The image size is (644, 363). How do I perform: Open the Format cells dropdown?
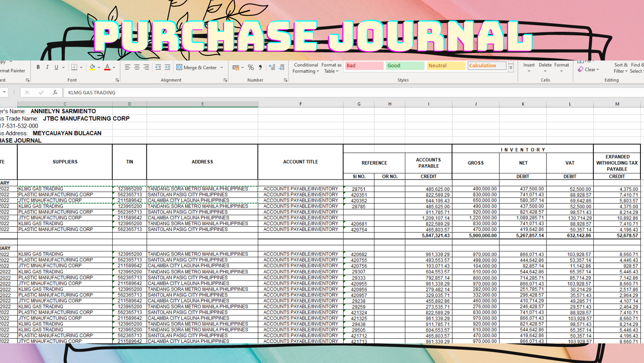pos(562,68)
